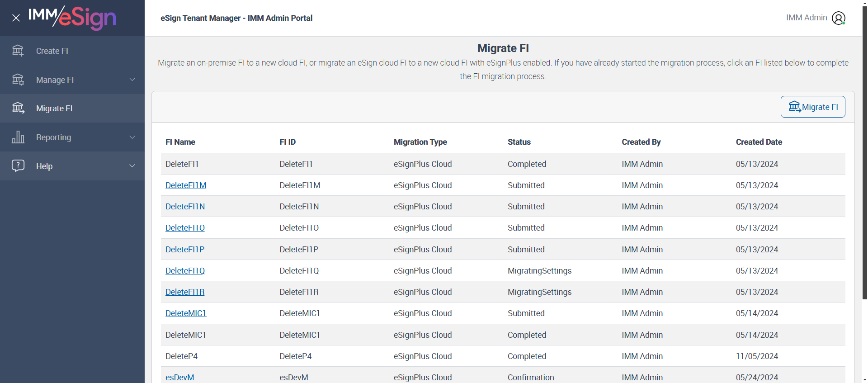Screen dimensions: 868x383
Task: Click the Migrate FI sidebar icon
Action: tap(18, 108)
